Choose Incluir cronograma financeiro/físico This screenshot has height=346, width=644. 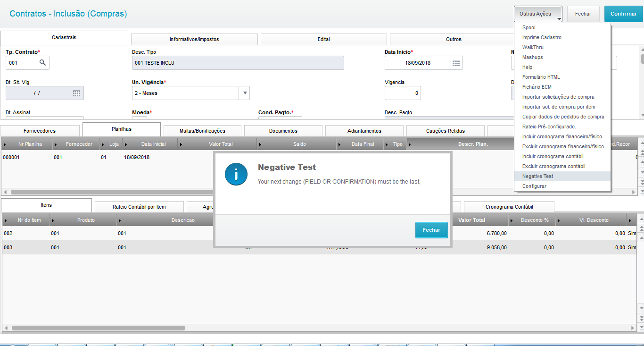(562, 136)
